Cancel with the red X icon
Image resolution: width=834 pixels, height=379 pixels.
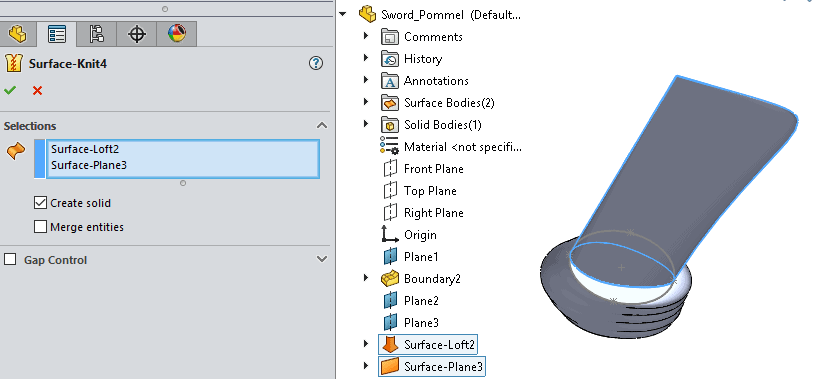coord(37,90)
